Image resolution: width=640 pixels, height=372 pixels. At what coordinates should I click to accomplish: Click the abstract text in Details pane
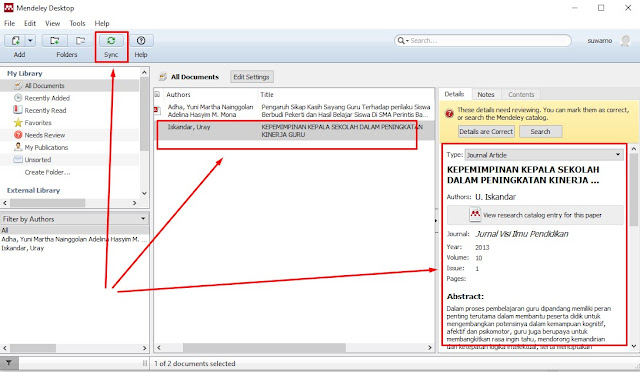point(529,327)
